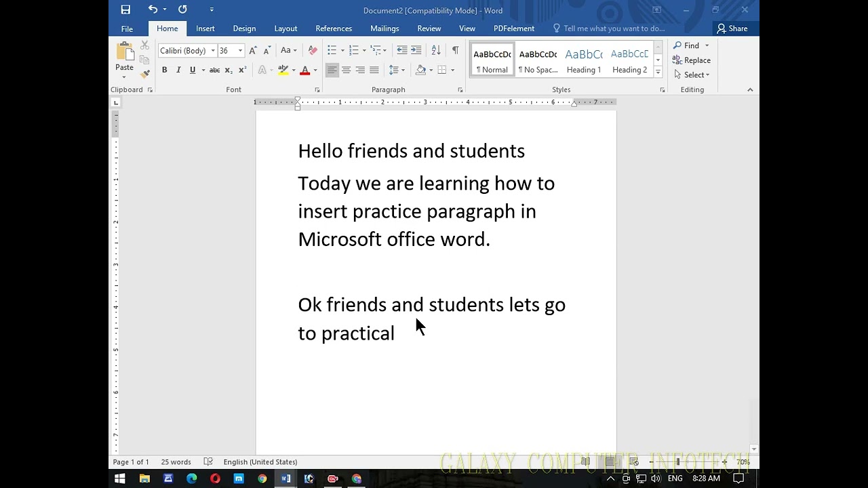Toggle Italic formatting
Screen dimensions: 868x488
tap(178, 70)
